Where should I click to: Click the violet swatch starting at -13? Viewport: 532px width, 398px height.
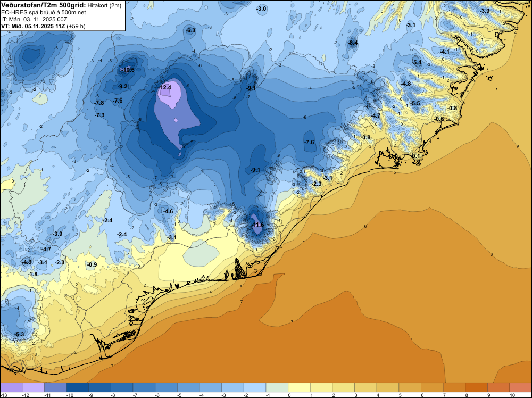(11, 387)
